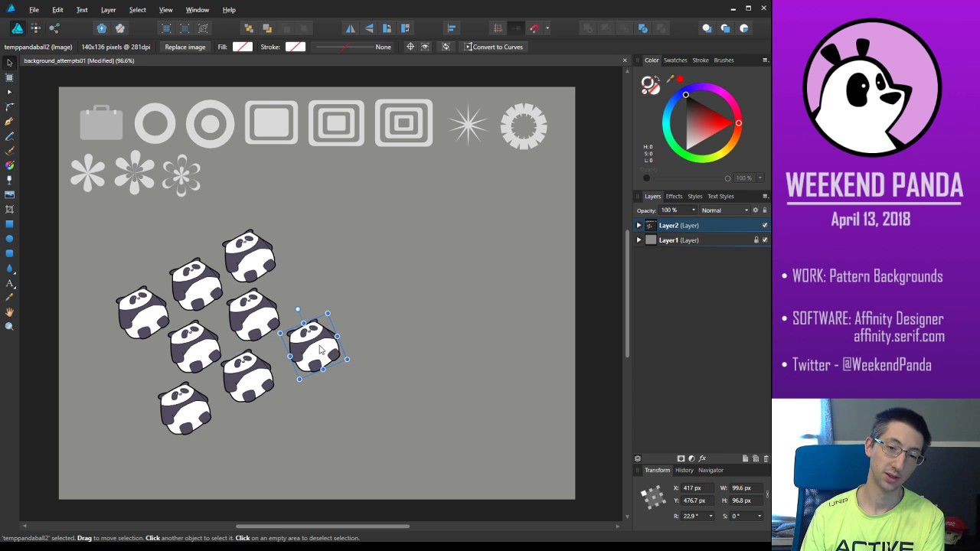980x551 pixels.
Task: Select the Pen tool
Action: (x=9, y=122)
